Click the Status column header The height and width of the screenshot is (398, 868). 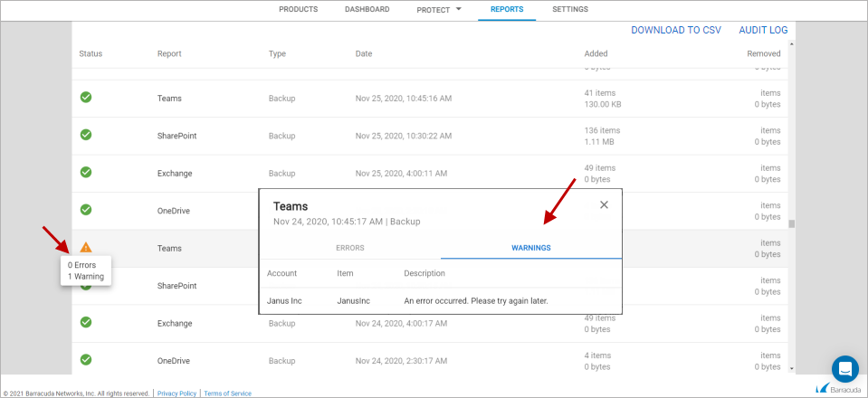click(91, 53)
